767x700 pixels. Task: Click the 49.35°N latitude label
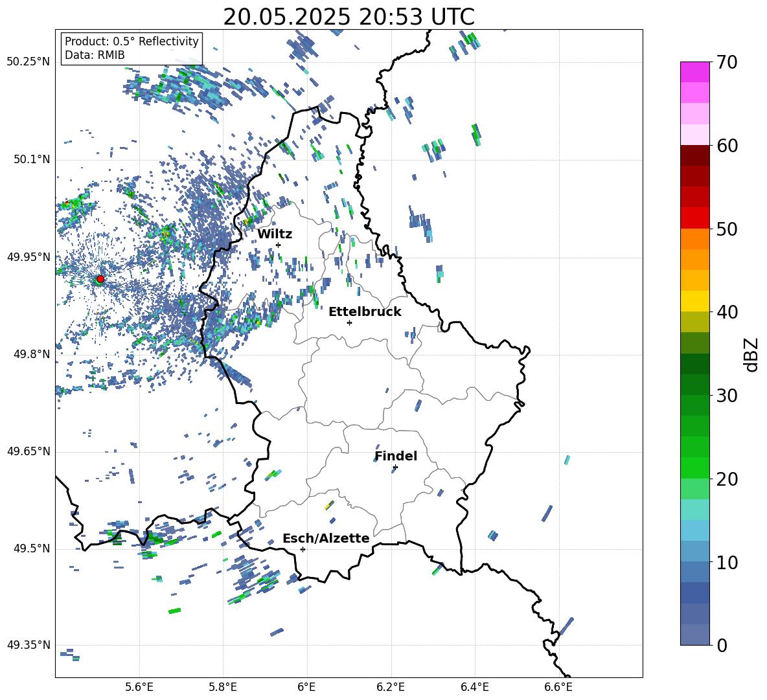tap(29, 645)
